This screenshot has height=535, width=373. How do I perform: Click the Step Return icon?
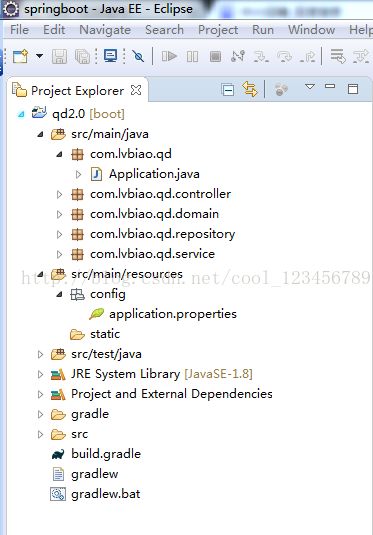click(307, 56)
